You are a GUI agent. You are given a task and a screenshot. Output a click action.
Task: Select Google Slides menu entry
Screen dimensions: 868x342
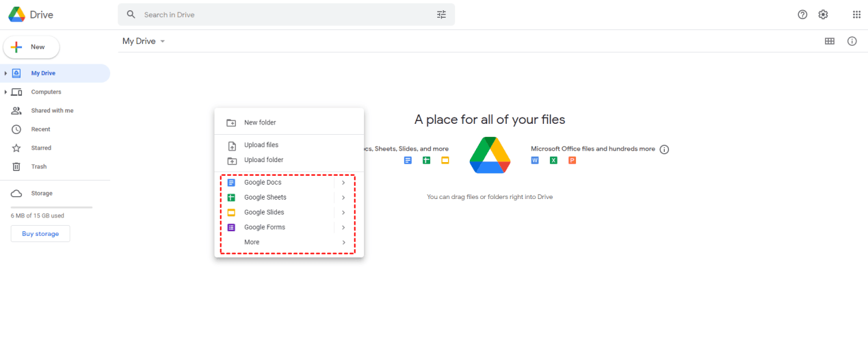point(289,213)
